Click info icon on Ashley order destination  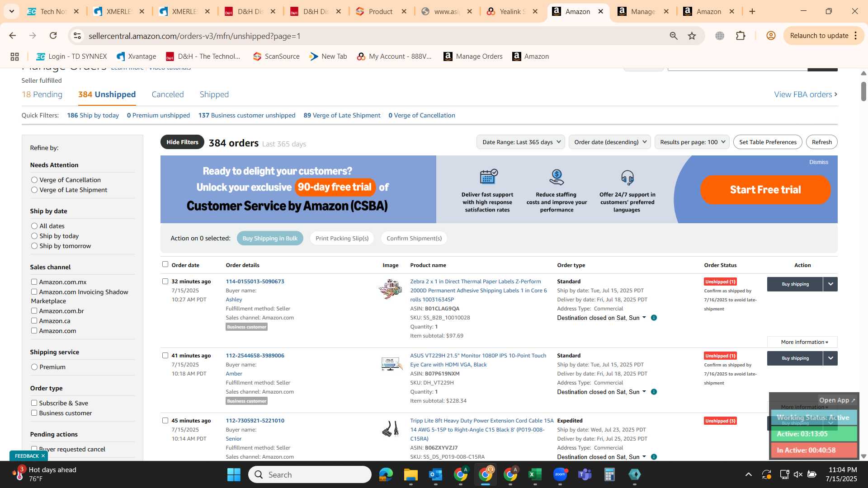pyautogui.click(x=654, y=318)
